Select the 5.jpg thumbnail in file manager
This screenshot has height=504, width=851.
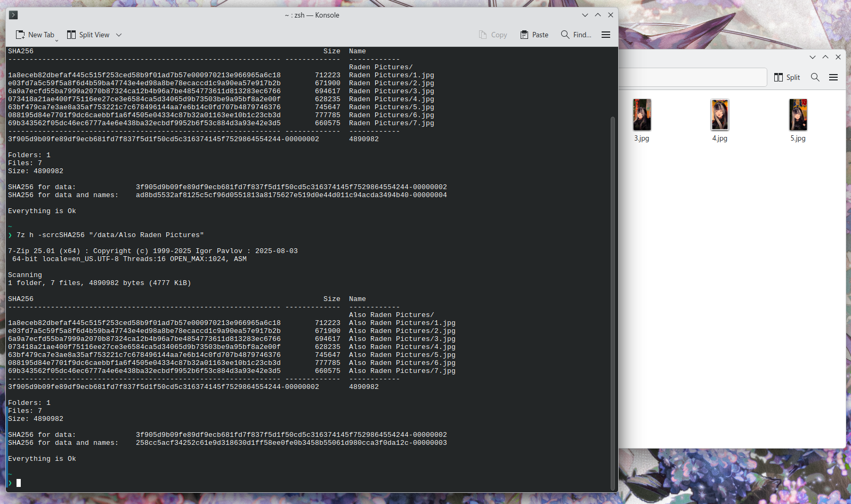pyautogui.click(x=798, y=115)
